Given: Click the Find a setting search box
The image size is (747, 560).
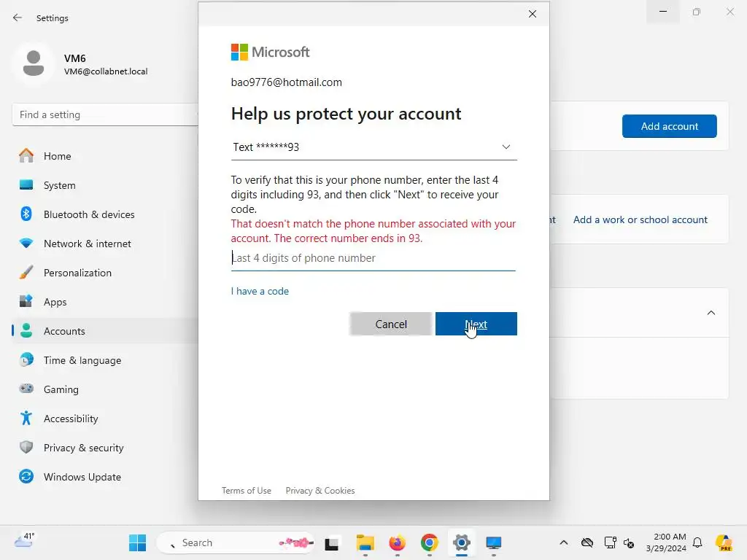Looking at the screenshot, I should [105, 114].
